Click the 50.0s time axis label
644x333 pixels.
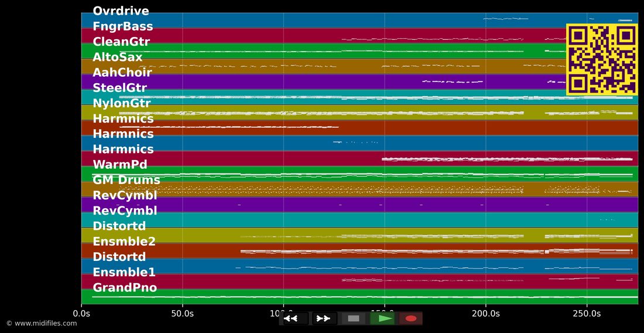[x=182, y=314]
